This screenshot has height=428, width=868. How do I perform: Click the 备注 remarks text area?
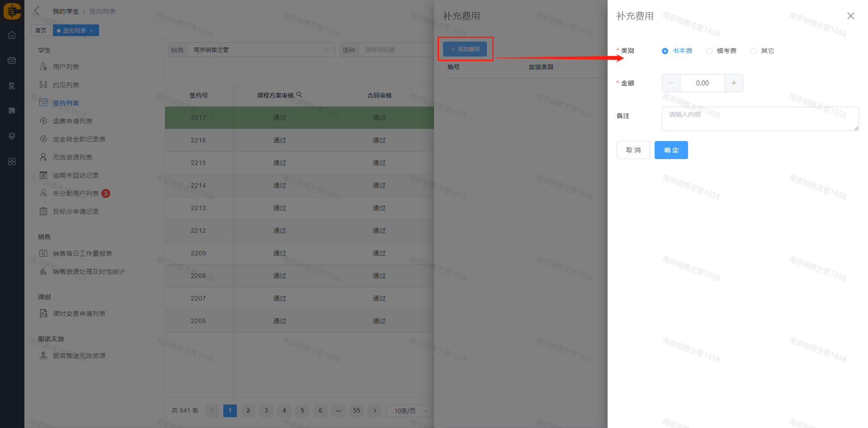coord(759,119)
